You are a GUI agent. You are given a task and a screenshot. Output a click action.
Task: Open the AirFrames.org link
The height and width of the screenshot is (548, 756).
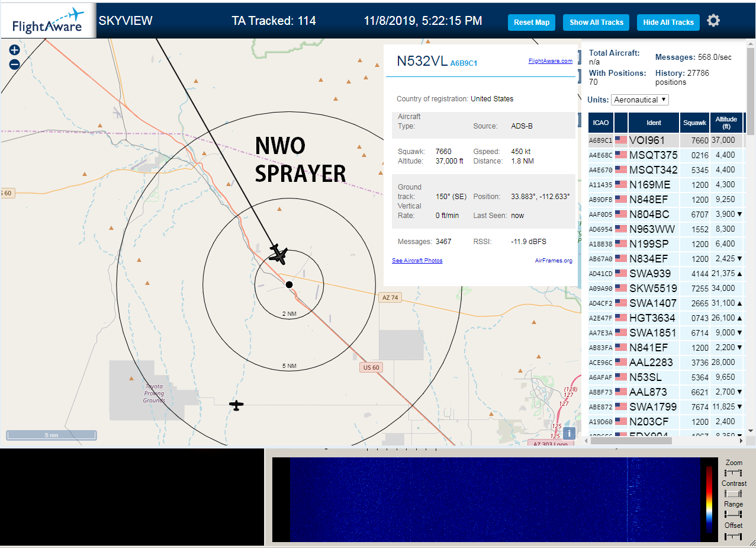tap(554, 261)
